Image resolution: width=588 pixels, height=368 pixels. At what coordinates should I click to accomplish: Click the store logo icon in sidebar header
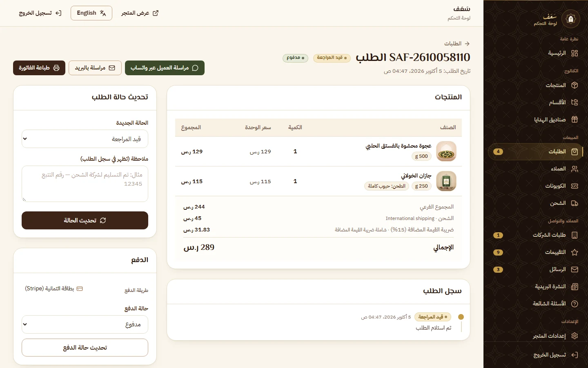(571, 19)
